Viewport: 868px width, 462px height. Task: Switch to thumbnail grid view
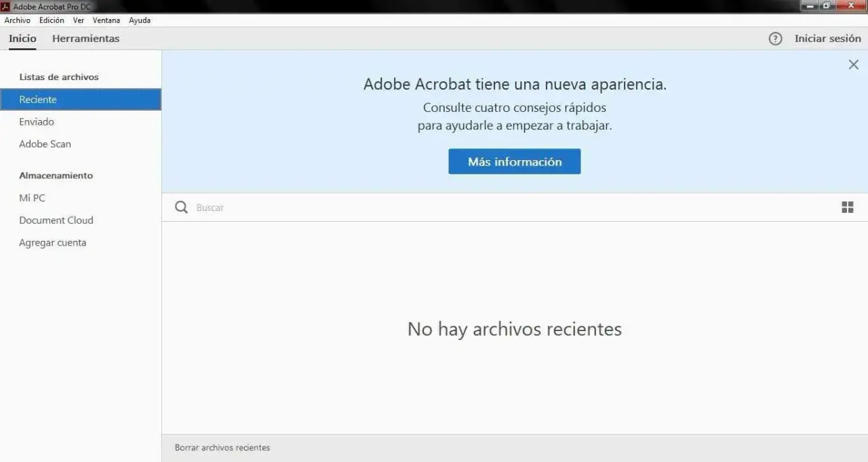(x=847, y=208)
